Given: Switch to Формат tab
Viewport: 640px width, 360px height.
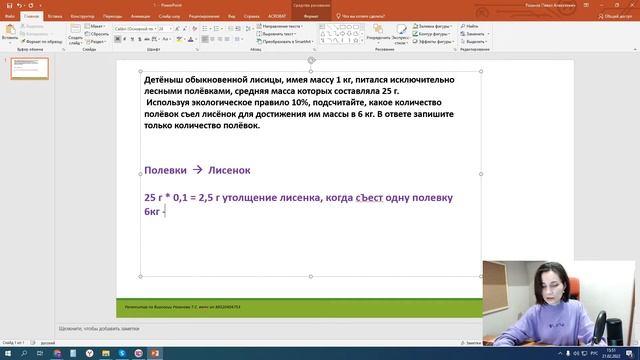Looking at the screenshot, I should (311, 16).
